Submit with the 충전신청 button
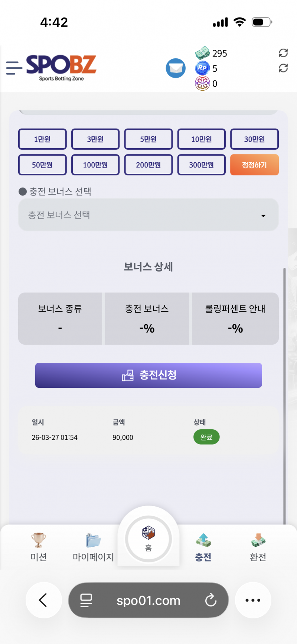 tap(148, 375)
